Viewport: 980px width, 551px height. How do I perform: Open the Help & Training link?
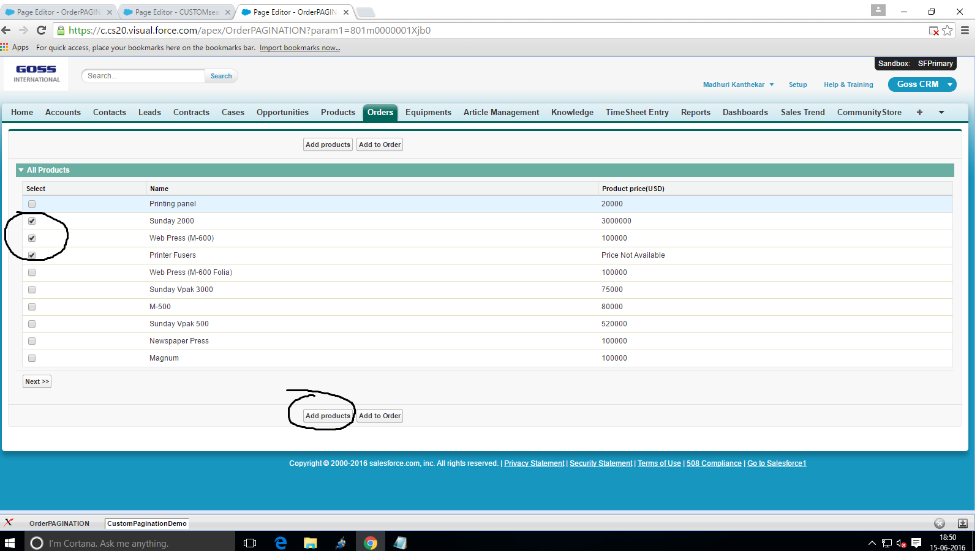(848, 84)
